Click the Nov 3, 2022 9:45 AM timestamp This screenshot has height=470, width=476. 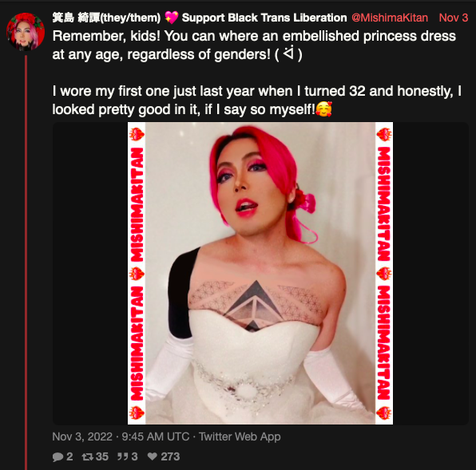pos(121,436)
